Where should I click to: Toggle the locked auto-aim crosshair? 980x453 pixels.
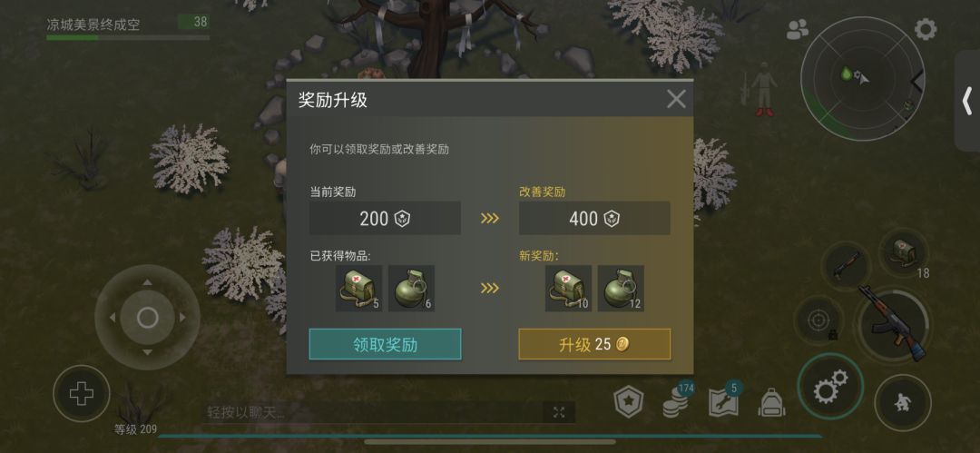pos(818,321)
